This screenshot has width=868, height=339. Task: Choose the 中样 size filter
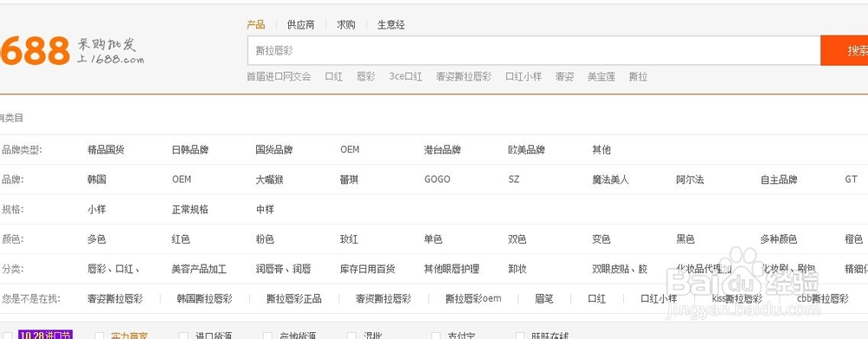265,210
